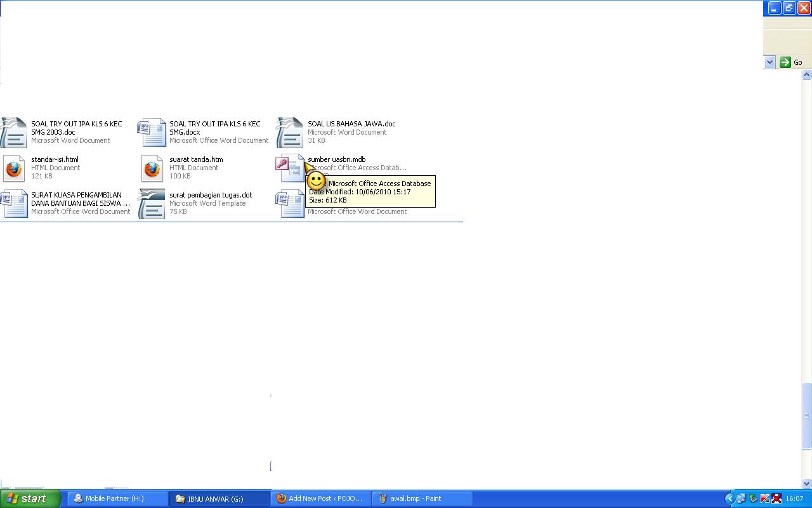This screenshot has width=812, height=508.
Task: Click the vertical scrollbar thumb
Action: (807, 416)
